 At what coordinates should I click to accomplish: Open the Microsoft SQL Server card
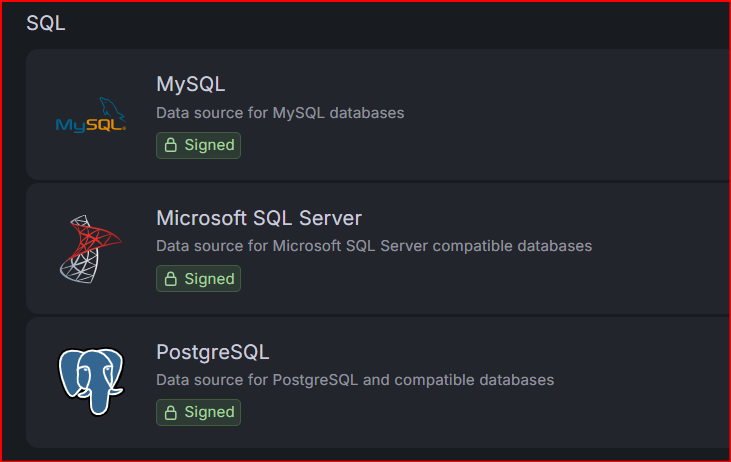tap(378, 248)
